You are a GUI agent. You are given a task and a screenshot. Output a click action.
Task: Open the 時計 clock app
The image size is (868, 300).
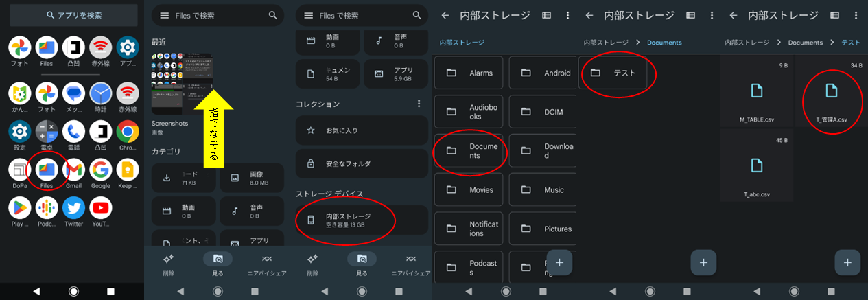coord(101,93)
